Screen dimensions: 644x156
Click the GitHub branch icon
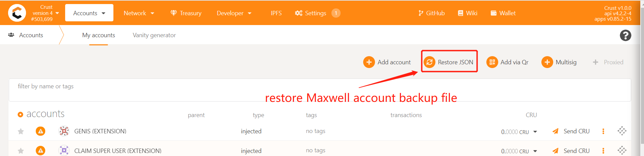(x=421, y=13)
